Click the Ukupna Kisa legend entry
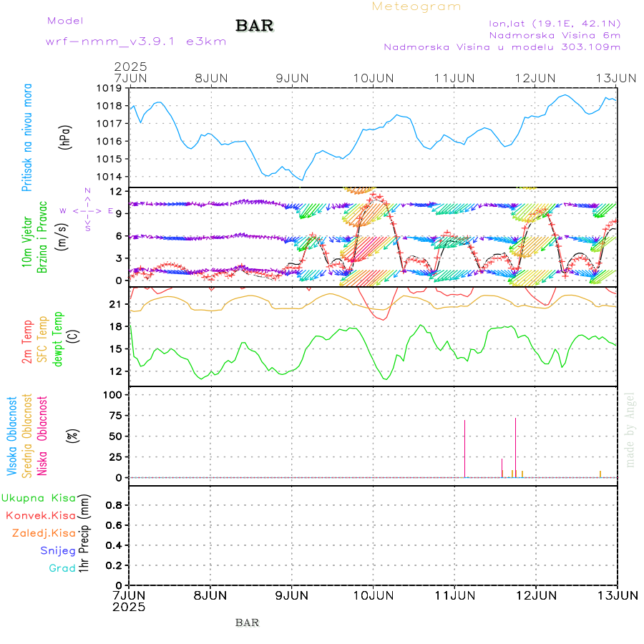 point(39,497)
